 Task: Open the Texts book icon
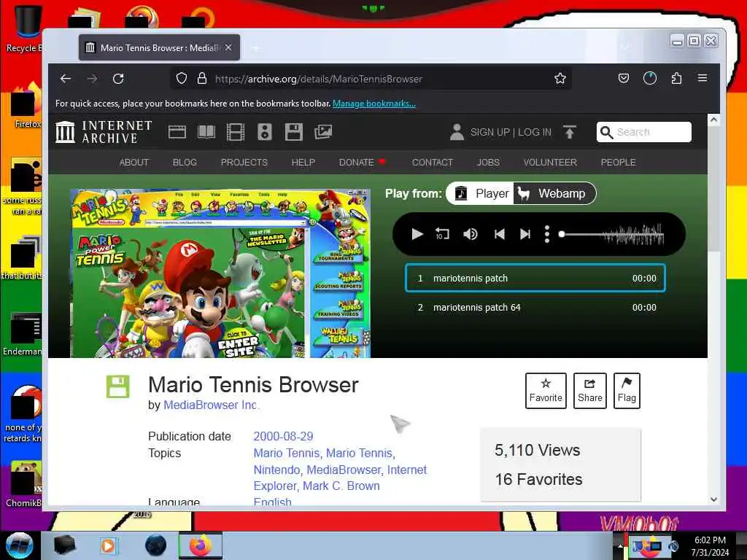pos(206,132)
